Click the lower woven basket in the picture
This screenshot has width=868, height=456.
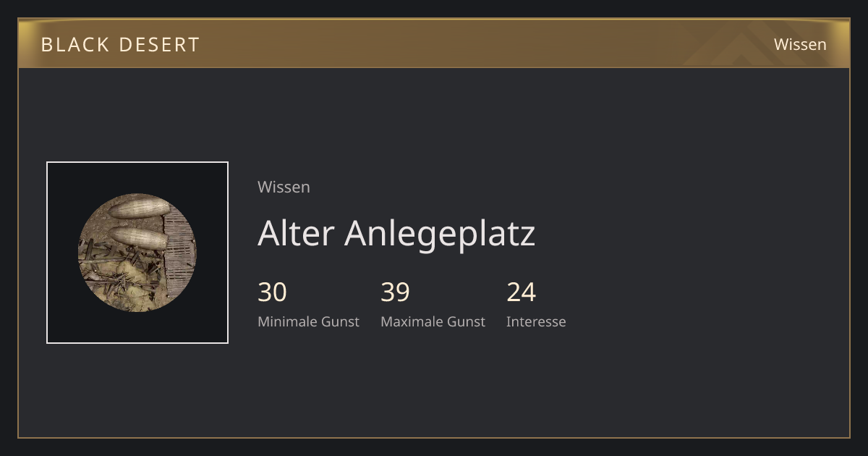137,237
